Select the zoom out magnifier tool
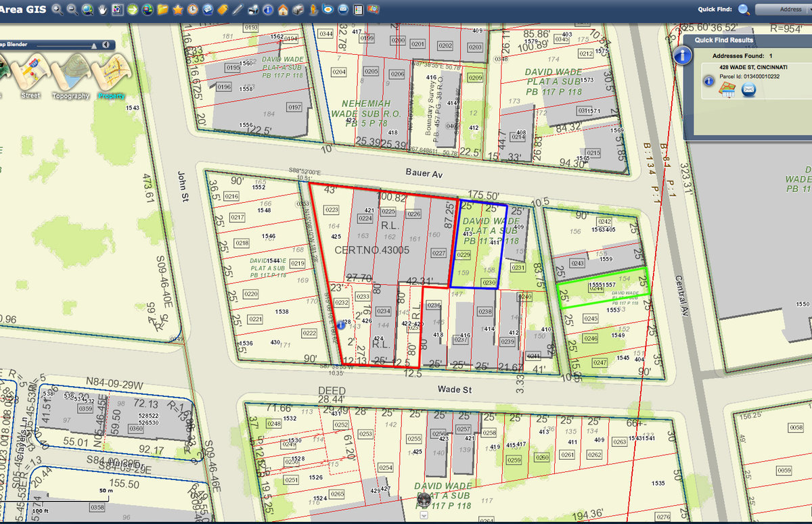This screenshot has height=524, width=812. click(72, 9)
